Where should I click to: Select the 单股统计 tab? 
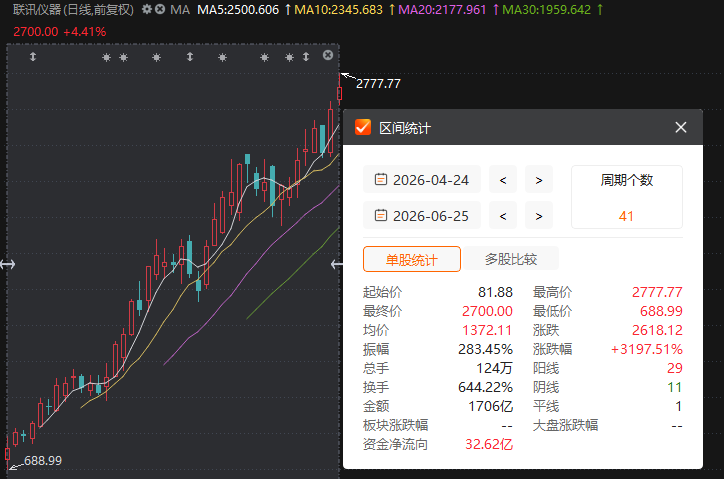[412, 259]
